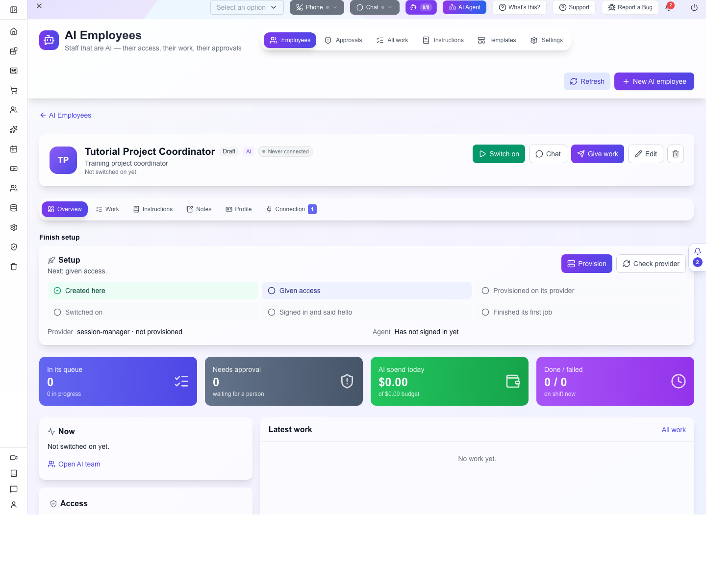Open the speech bubble icon in the sidebar
The image size is (706, 588).
point(14,489)
